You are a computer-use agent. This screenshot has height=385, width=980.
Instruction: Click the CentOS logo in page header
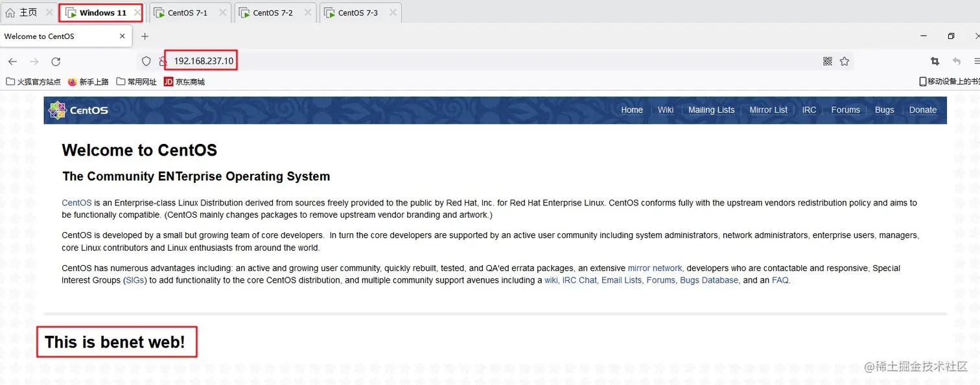[x=78, y=110]
